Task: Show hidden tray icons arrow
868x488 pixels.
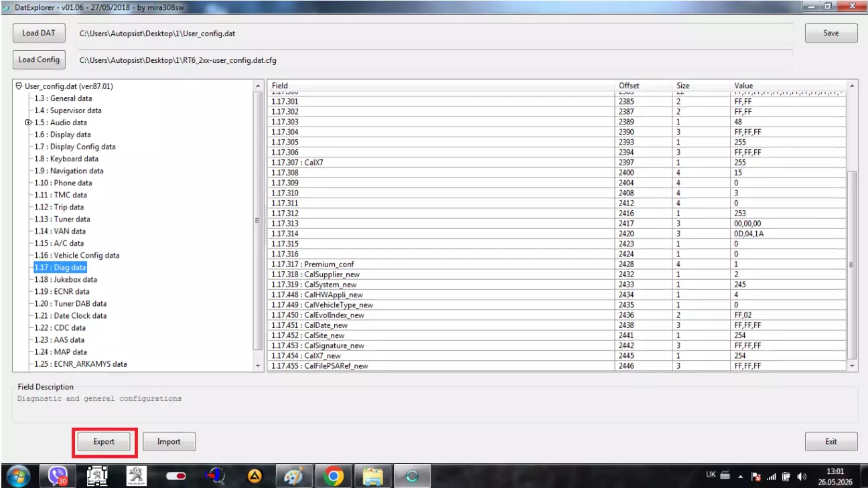Action: (740, 477)
